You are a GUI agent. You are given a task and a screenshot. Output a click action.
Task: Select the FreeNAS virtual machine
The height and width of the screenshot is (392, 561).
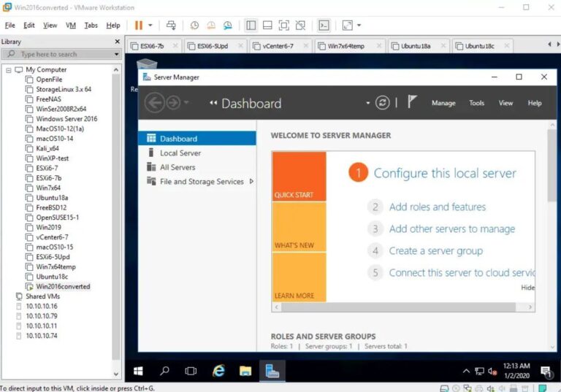(x=48, y=99)
